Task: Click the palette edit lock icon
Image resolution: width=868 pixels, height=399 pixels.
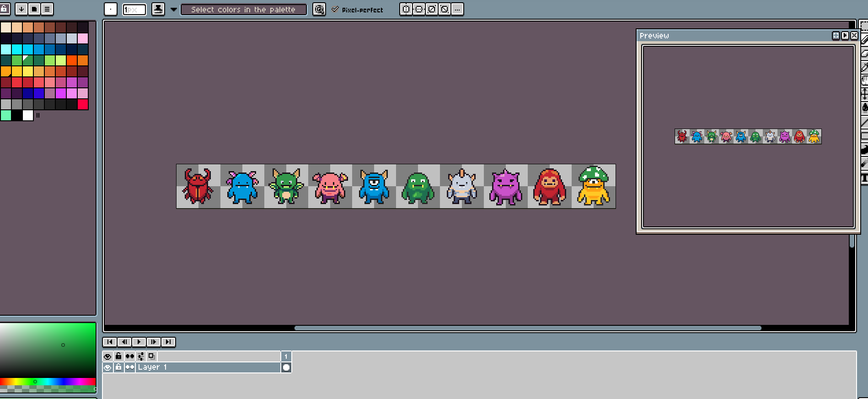Action: pos(4,9)
